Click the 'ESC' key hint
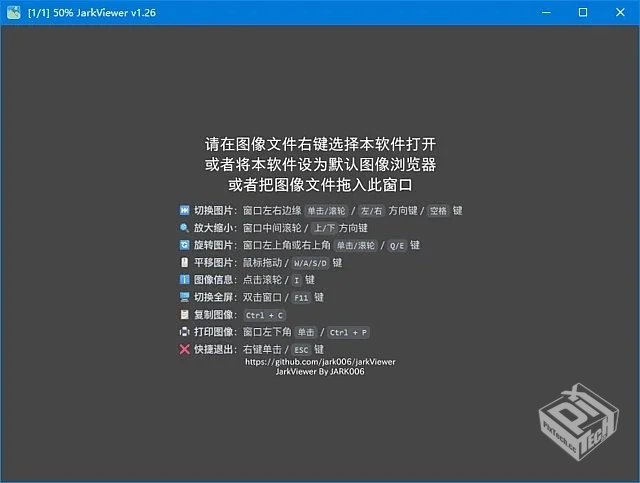This screenshot has height=483, width=640. click(x=301, y=350)
